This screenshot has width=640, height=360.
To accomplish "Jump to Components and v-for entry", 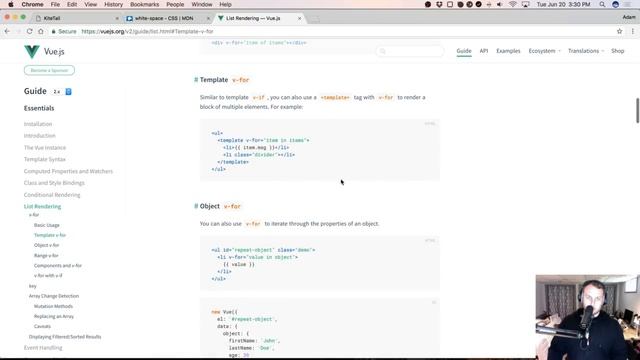I will (x=58, y=266).
